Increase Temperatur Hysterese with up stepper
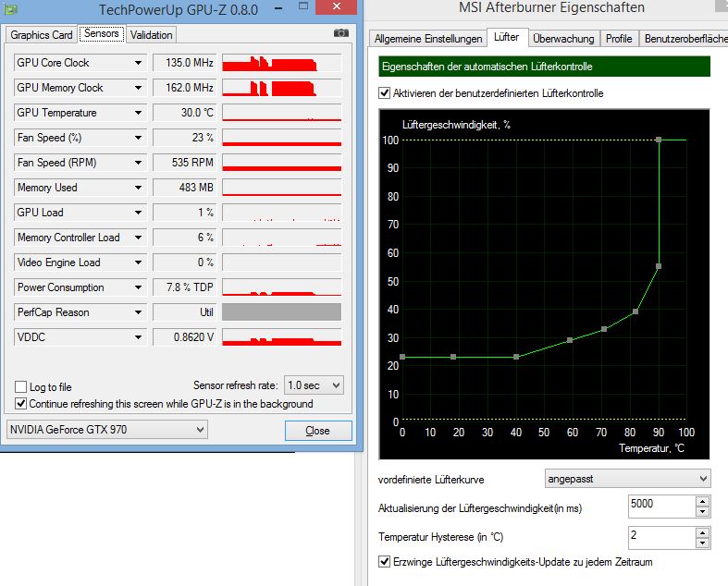Image resolution: width=728 pixels, height=586 pixels. [x=702, y=533]
